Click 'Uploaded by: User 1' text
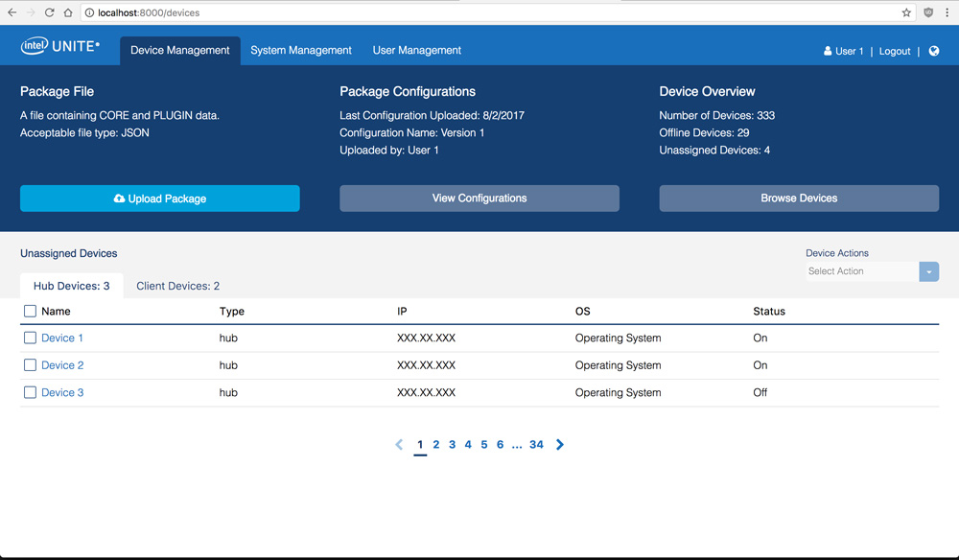Image resolution: width=959 pixels, height=560 pixels. coord(389,150)
